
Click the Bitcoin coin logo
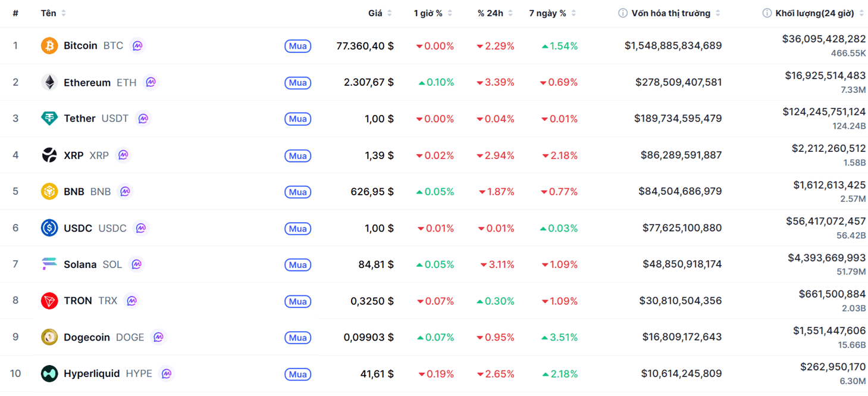click(49, 46)
